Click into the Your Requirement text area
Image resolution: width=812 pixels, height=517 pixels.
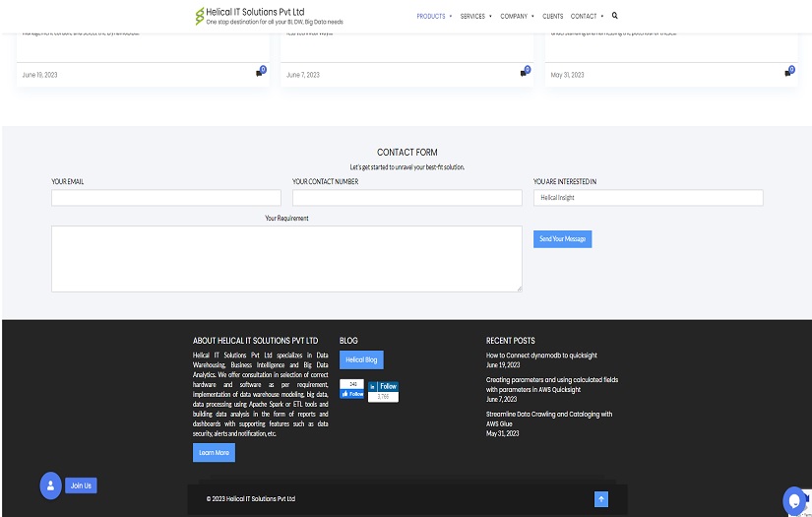286,258
